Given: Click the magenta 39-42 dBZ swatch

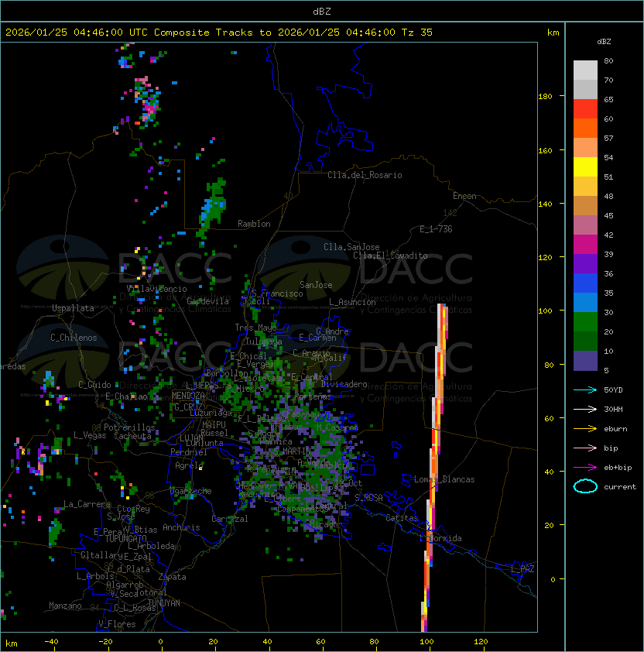Looking at the screenshot, I should click(x=585, y=244).
